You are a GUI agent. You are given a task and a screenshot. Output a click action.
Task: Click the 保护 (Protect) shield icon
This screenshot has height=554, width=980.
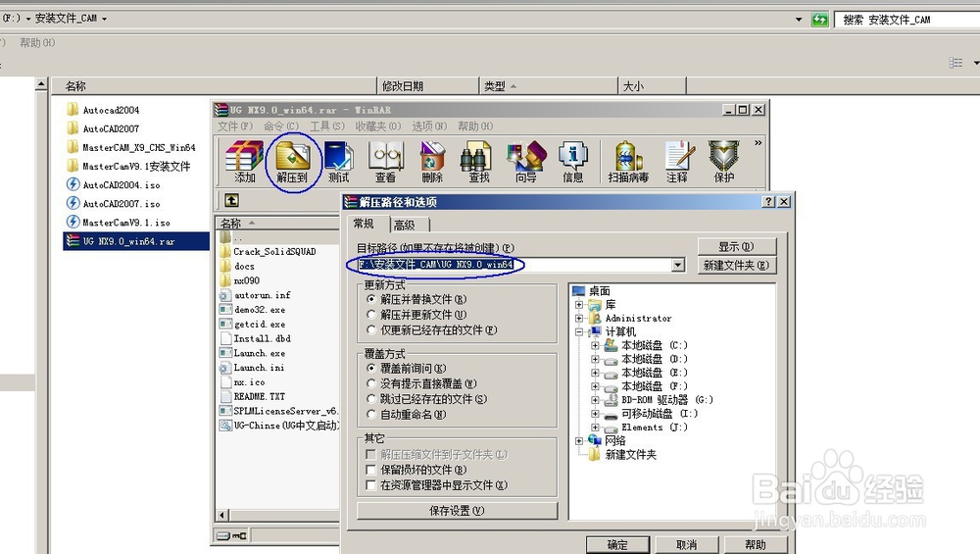pos(724,162)
